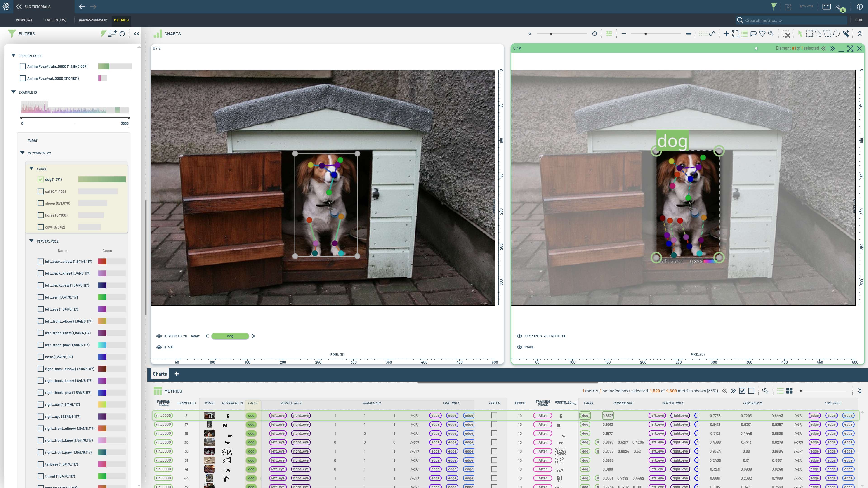This screenshot has height=488, width=868.
Task: Collapse the FOREIGN TABLE section
Action: point(14,56)
